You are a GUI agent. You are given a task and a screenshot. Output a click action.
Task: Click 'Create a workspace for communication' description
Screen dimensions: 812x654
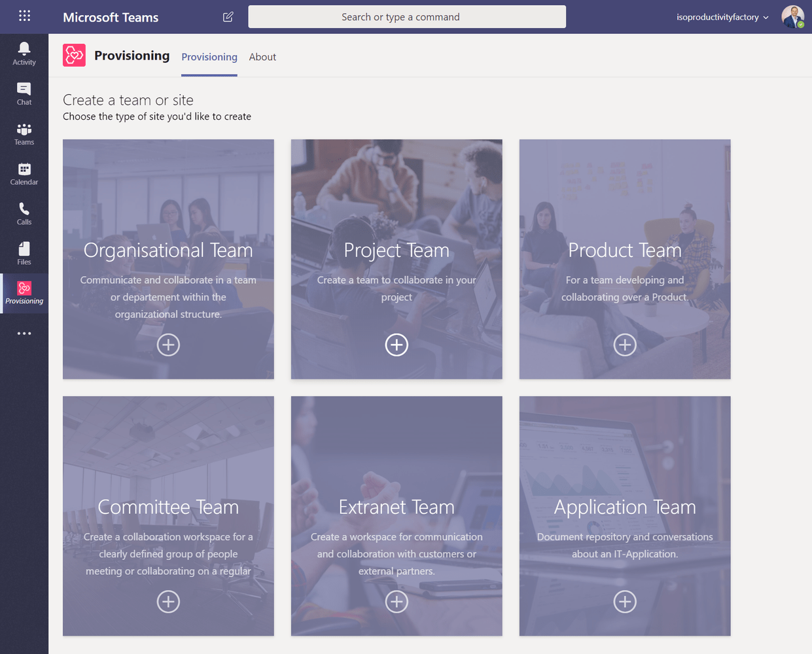[x=397, y=554]
